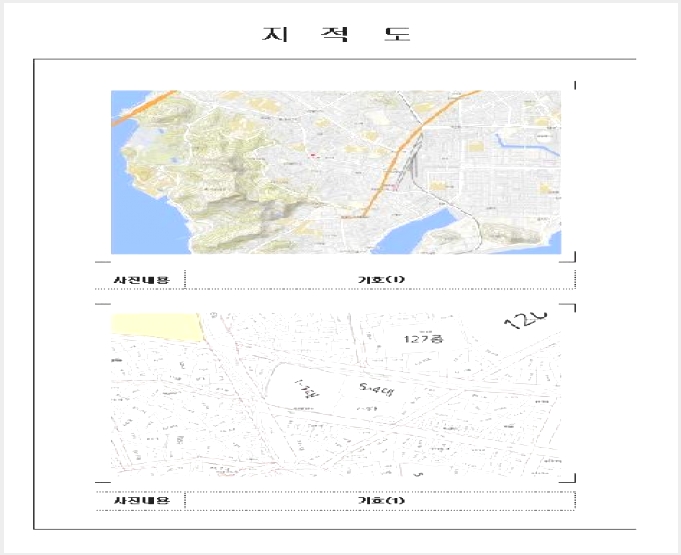Select the upper 사진내용 label cell
This screenshot has height=555, width=681.
point(142,279)
